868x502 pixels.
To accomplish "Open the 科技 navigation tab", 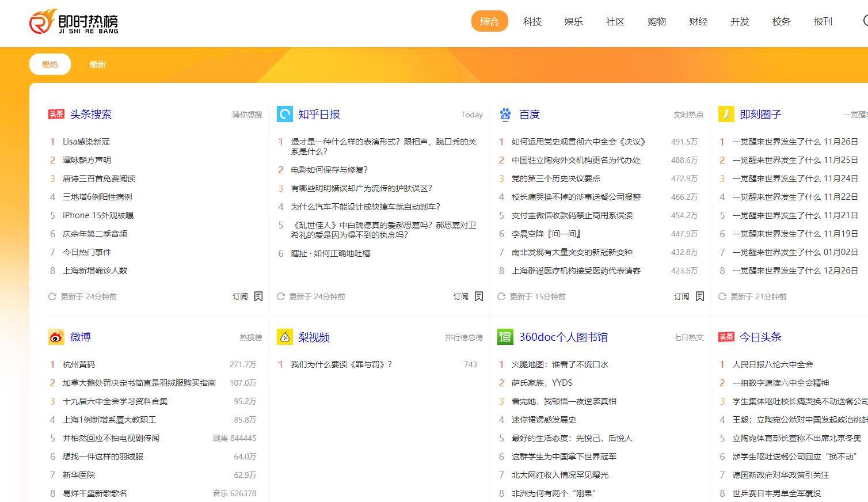I will click(x=532, y=21).
